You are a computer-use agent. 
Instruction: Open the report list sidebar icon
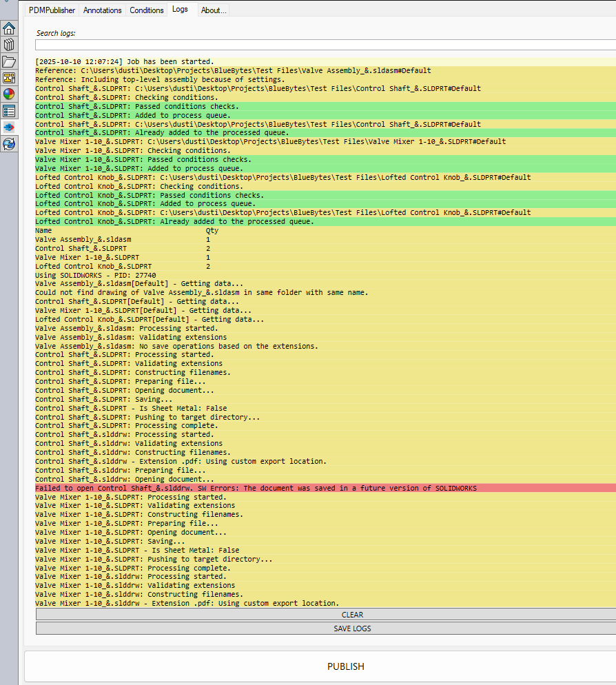click(x=8, y=110)
